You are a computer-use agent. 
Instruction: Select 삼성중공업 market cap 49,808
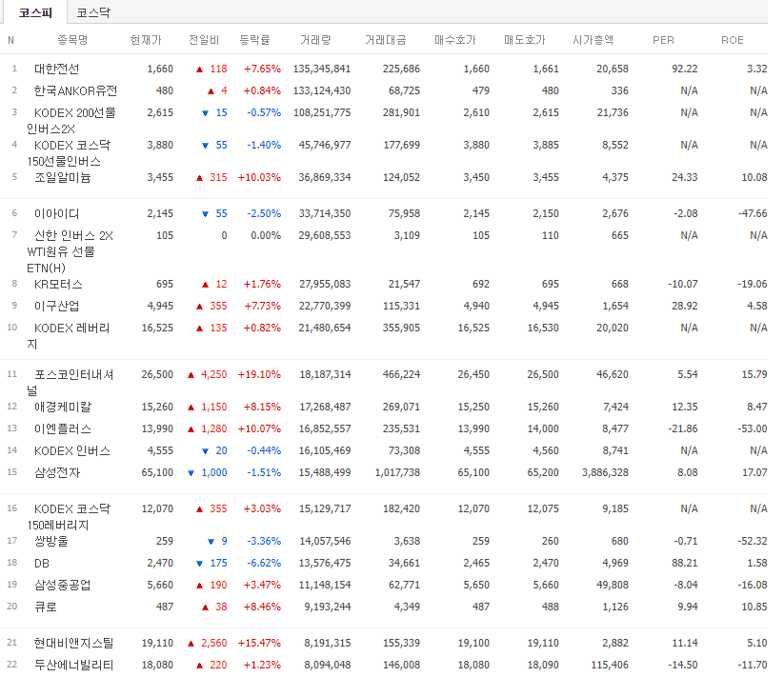[x=613, y=585]
